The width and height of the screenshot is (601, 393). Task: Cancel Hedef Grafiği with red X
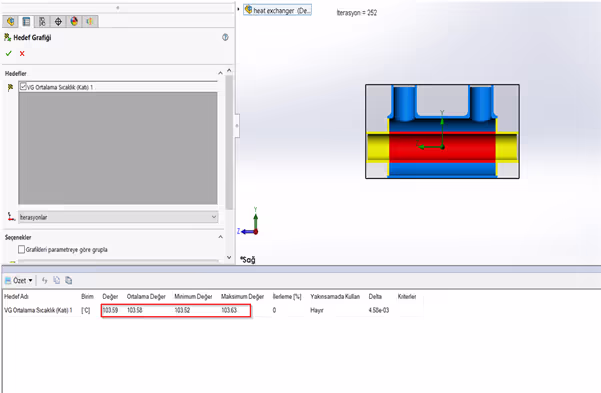[x=22, y=53]
